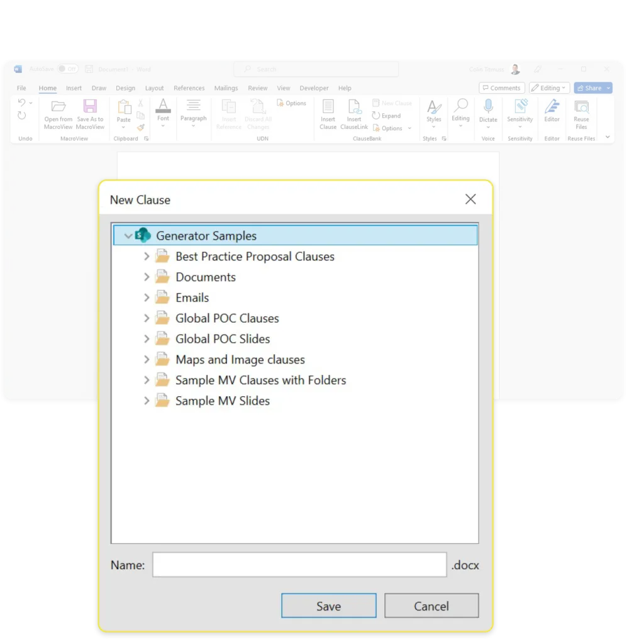Click Save As to MacroView icon

click(90, 106)
